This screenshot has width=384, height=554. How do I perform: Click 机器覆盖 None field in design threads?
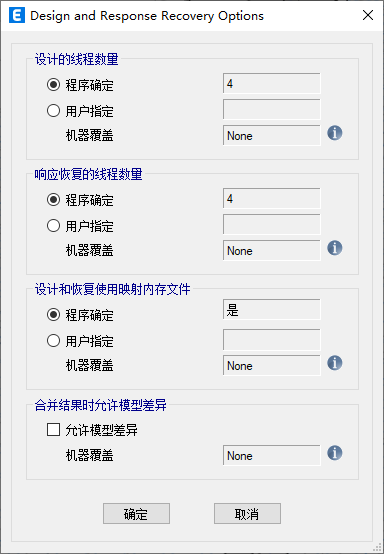pos(272,135)
